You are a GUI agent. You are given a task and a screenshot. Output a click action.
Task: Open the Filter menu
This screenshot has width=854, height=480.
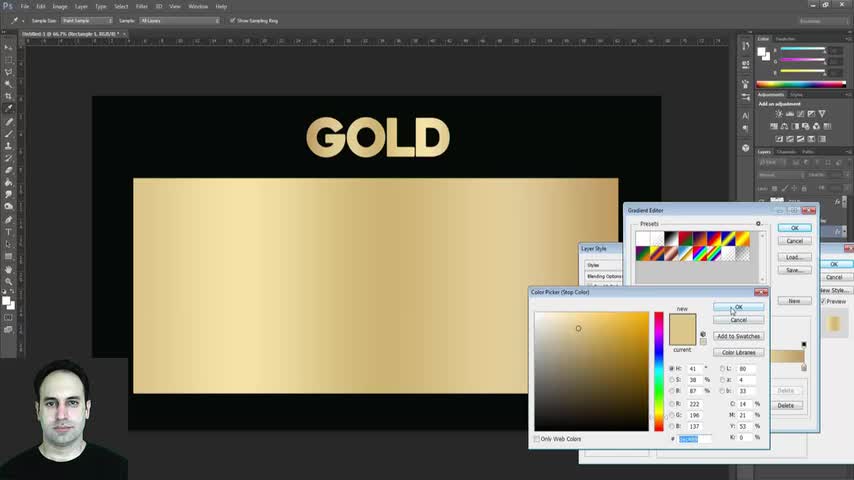tap(142, 7)
